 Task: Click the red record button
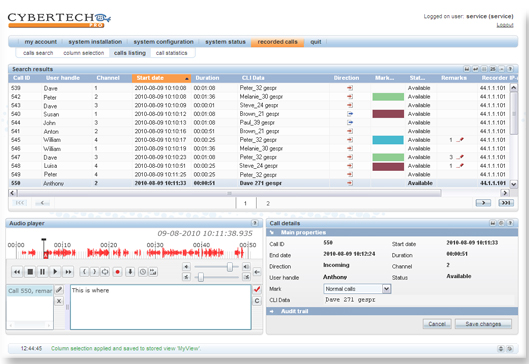[x=117, y=272]
